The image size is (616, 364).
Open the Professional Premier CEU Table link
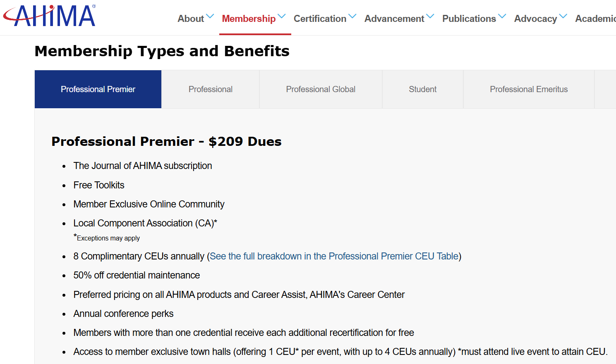pyautogui.click(x=334, y=256)
